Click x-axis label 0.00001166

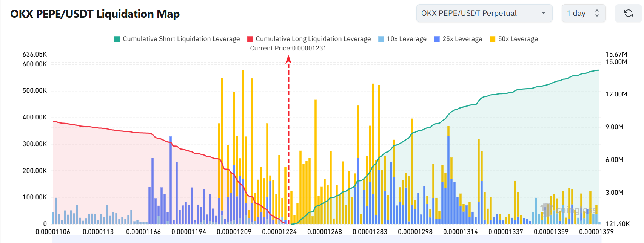[143, 232]
